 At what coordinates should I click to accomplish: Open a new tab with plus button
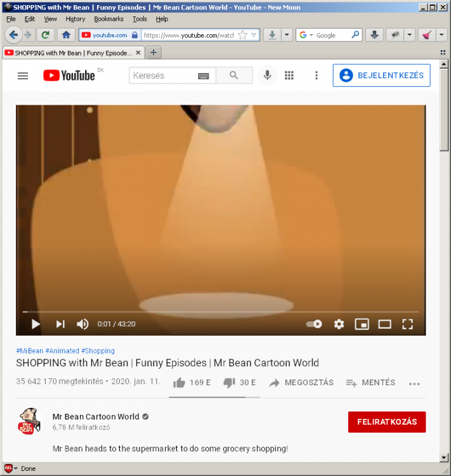154,53
